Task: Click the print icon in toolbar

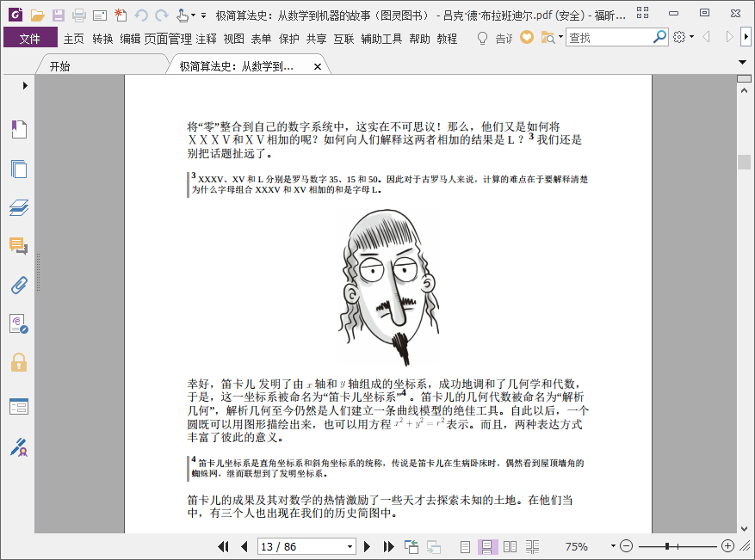Action: (x=79, y=15)
